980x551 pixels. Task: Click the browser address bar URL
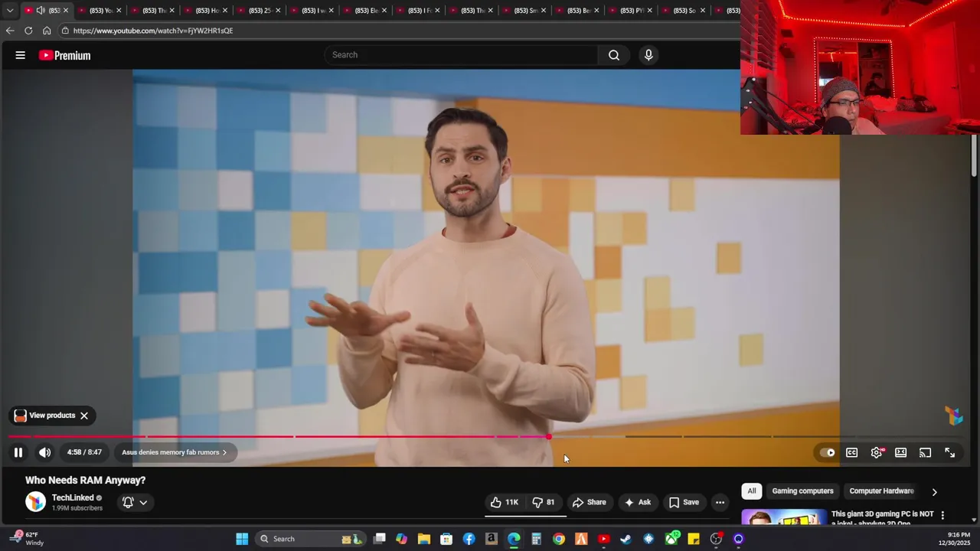153,31
